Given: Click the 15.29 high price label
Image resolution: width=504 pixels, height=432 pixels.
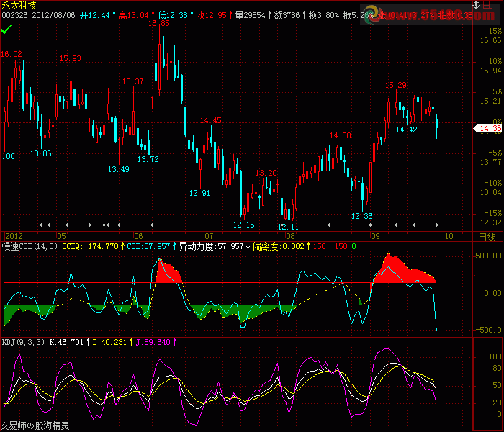Looking at the screenshot, I should [x=396, y=85].
